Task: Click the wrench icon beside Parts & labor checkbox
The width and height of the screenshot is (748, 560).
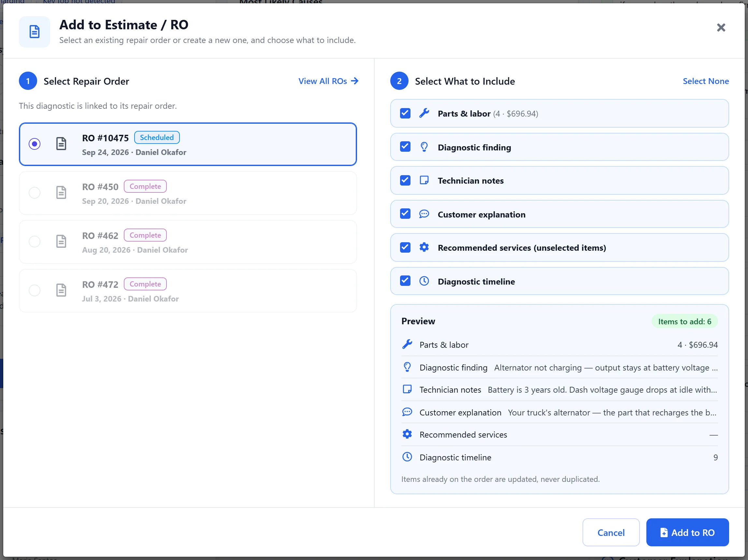Action: 424,113
